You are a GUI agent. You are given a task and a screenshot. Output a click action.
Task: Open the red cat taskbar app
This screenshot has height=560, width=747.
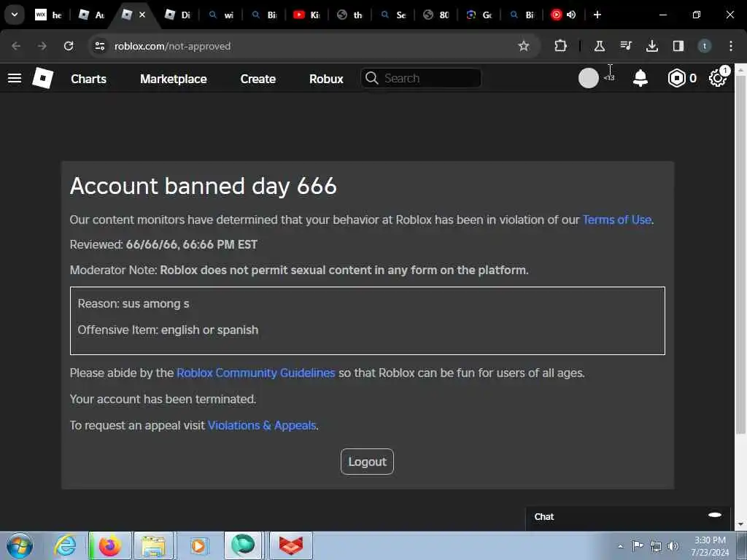click(290, 545)
